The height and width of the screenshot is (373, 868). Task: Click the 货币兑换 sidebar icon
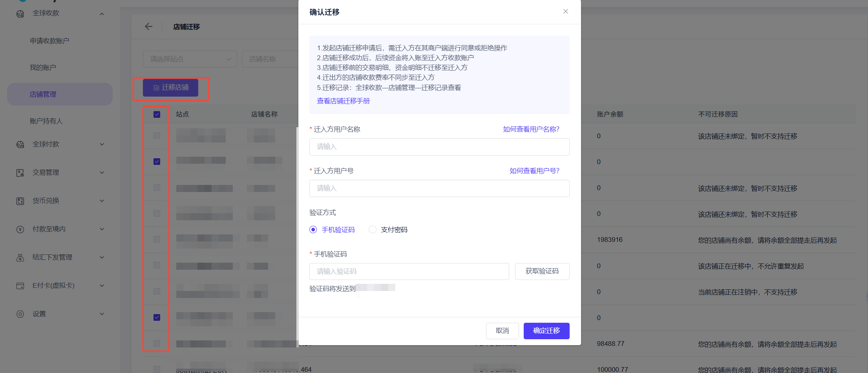[20, 201]
